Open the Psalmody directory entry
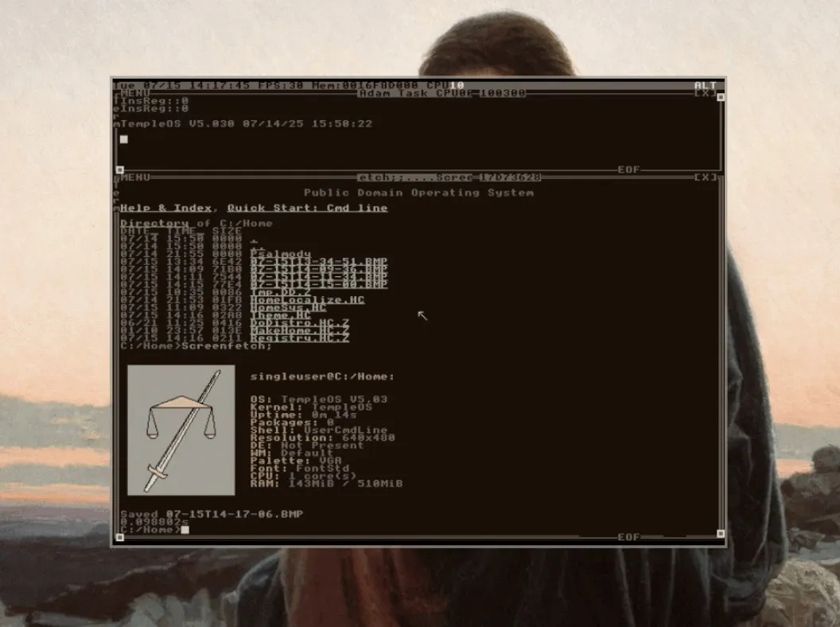 pyautogui.click(x=280, y=254)
